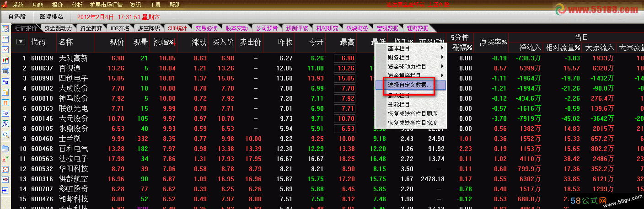Open the 系统 menu
The image size is (644, 209).
18,5
